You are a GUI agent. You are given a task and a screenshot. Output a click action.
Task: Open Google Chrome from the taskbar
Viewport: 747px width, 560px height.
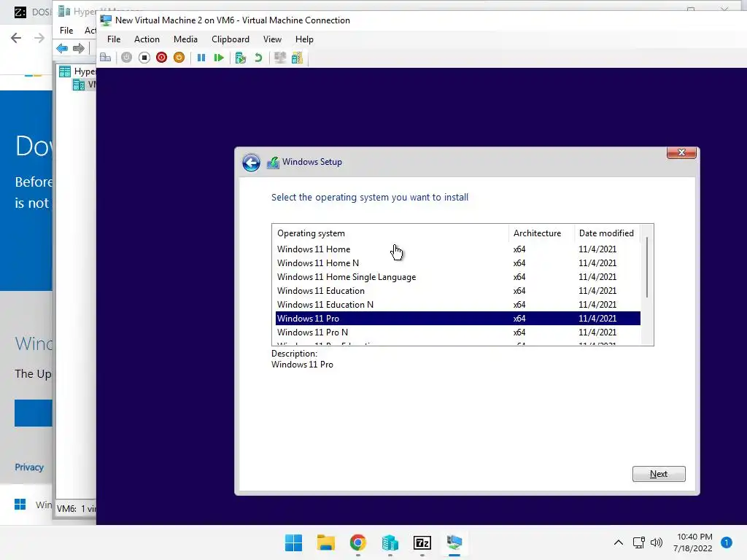click(357, 542)
